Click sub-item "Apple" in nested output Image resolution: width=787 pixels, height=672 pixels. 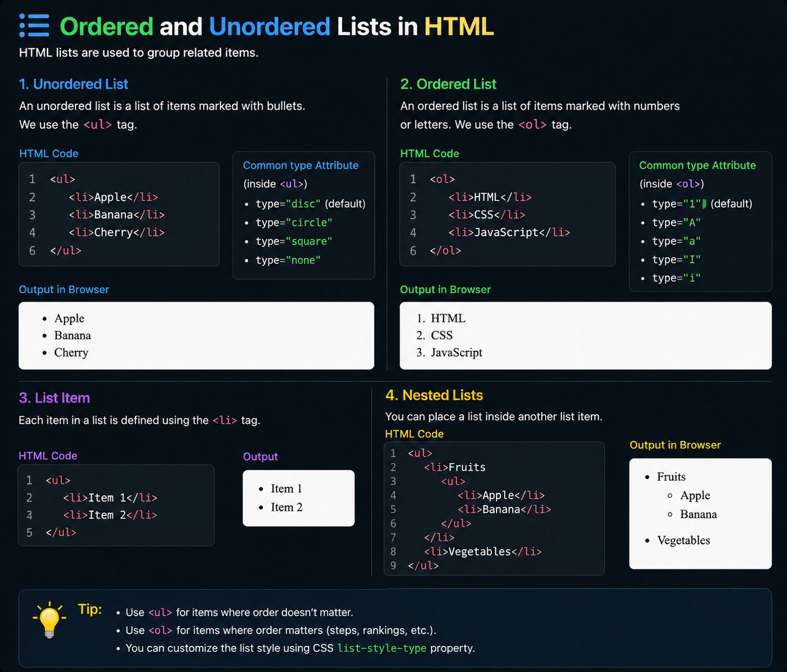click(695, 496)
